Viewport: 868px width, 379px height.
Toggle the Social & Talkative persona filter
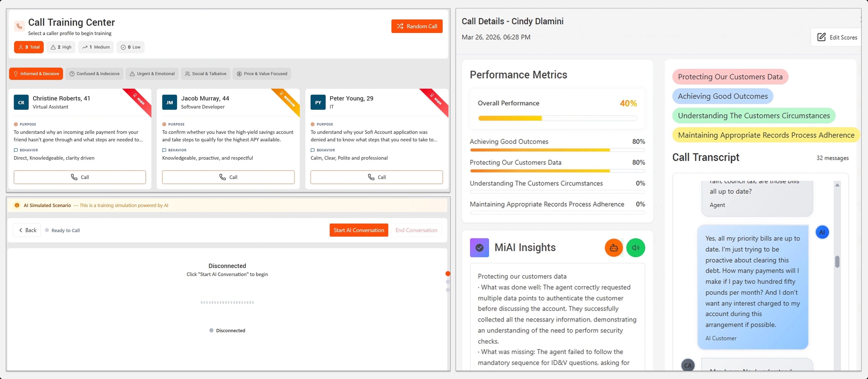205,73
